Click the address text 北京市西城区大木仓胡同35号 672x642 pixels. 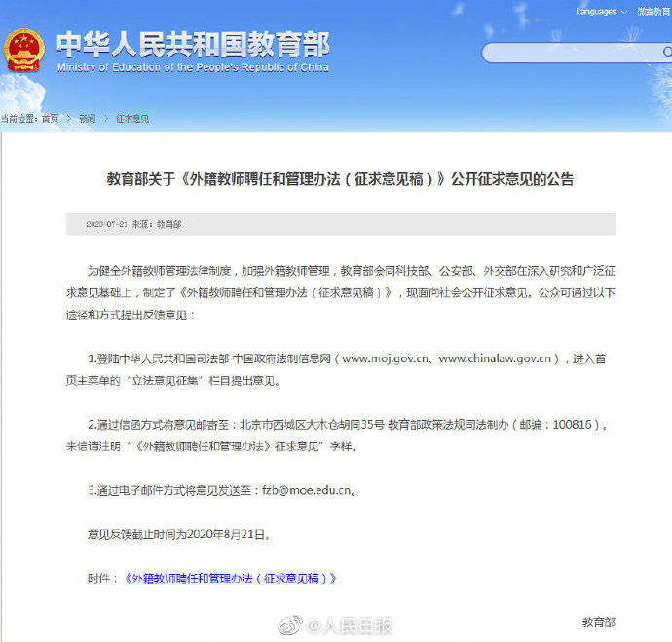pyautogui.click(x=312, y=425)
